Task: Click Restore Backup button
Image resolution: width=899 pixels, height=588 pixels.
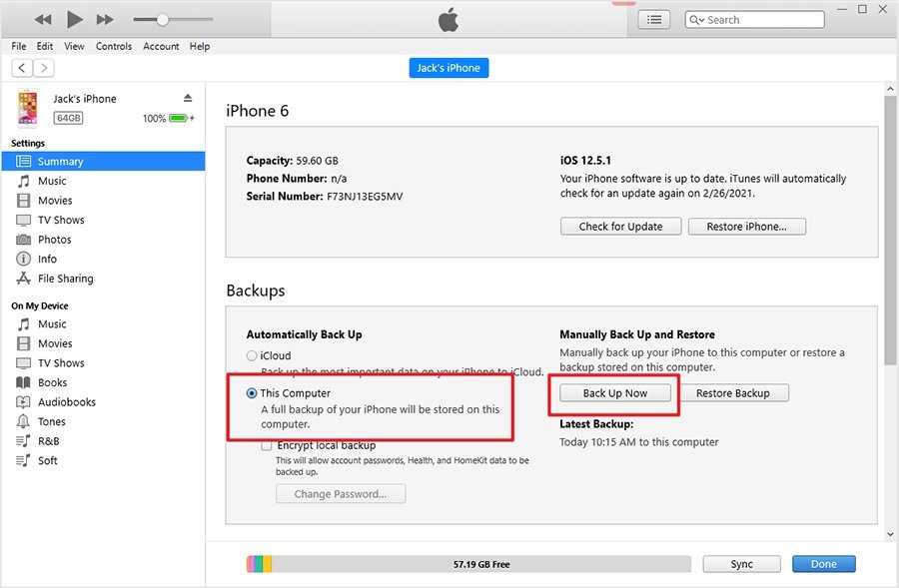Action: [733, 393]
